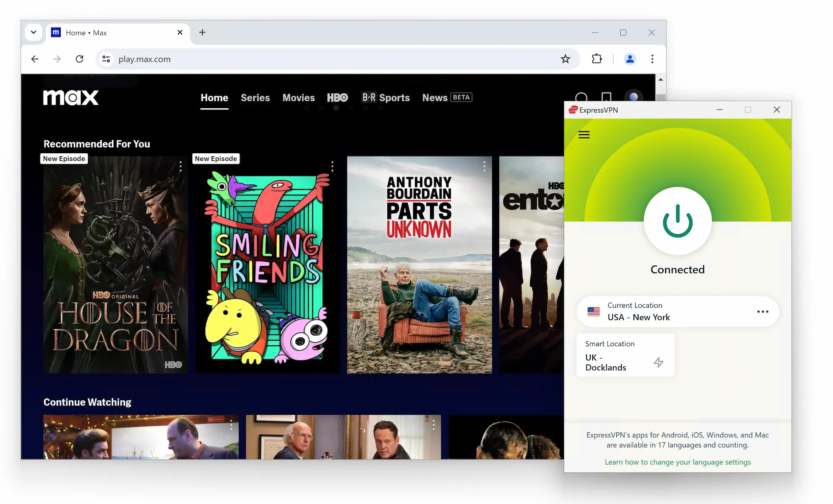This screenshot has width=833, height=504.
Task: Expand current ExpressVPN location options
Action: tap(762, 311)
